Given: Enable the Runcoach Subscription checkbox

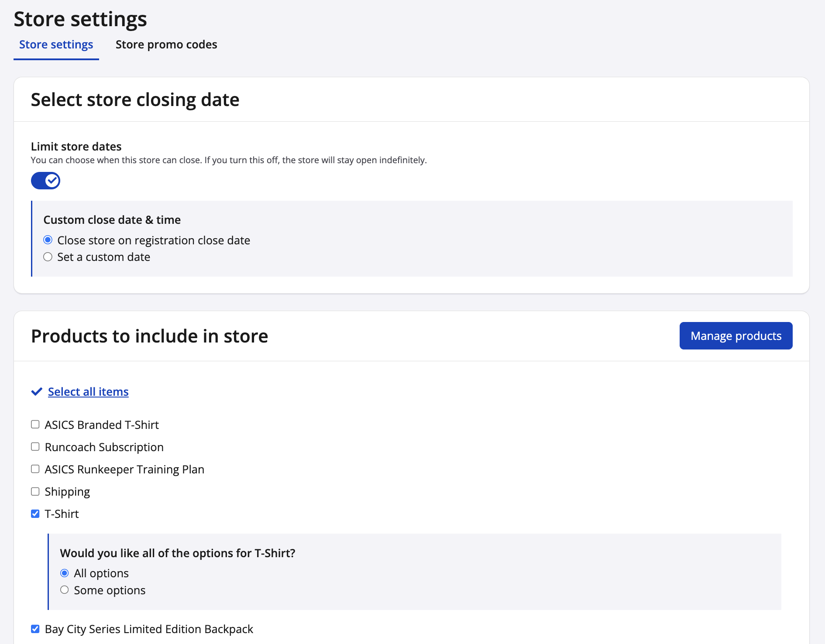Looking at the screenshot, I should pos(35,447).
